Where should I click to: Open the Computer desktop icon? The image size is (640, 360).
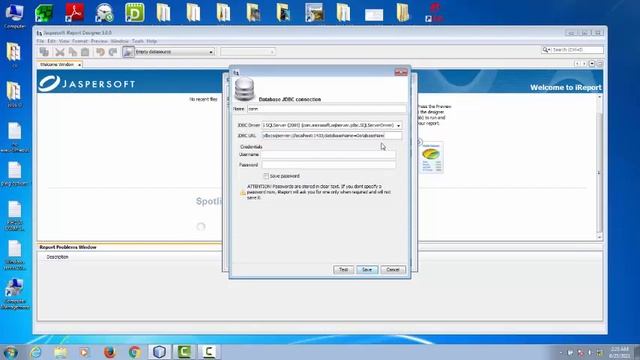[14, 16]
